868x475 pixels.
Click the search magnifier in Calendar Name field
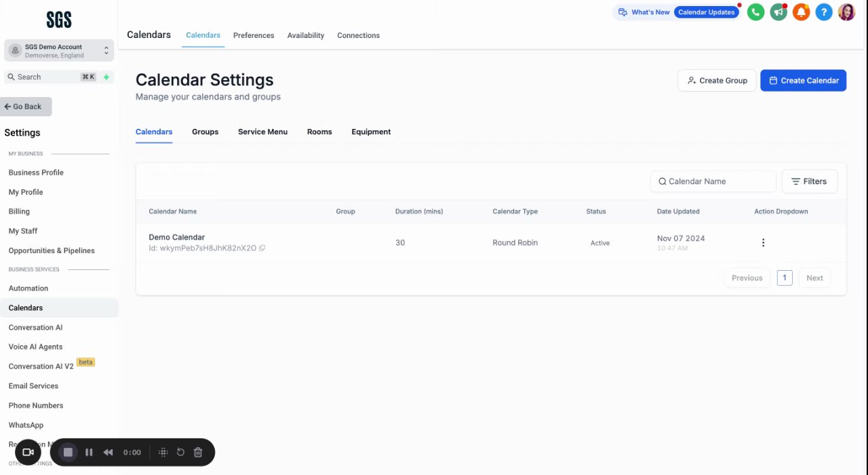click(x=663, y=181)
